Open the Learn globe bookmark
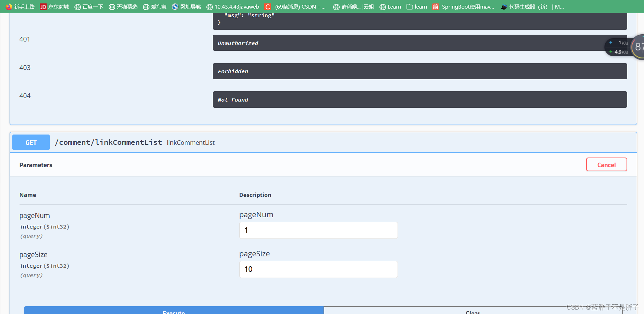644x314 pixels. tap(390, 7)
